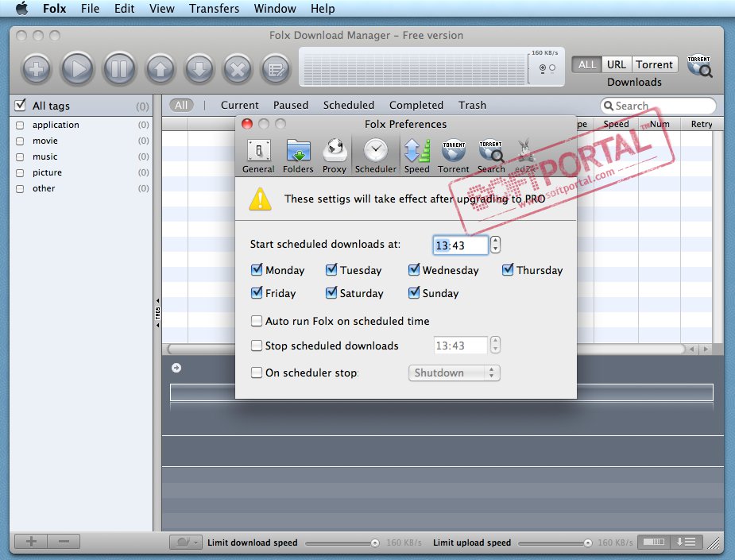Click stop time stepper arrows
The image size is (735, 560).
(x=496, y=345)
